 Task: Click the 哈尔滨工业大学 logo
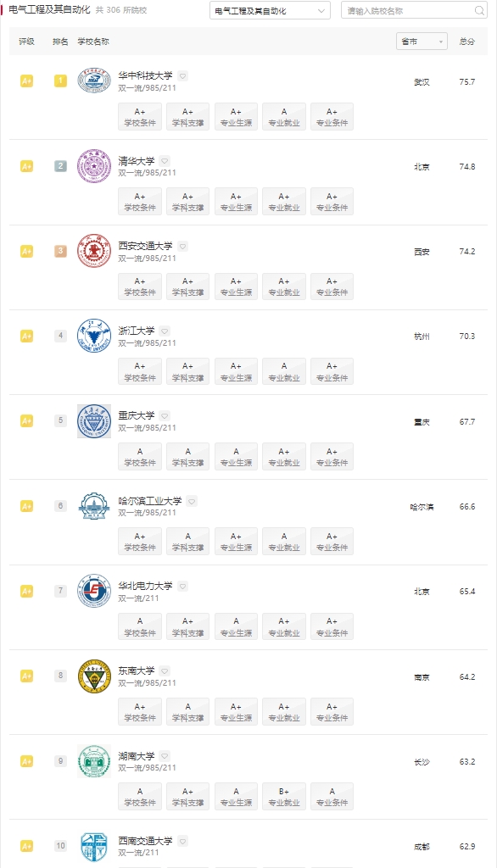click(94, 505)
